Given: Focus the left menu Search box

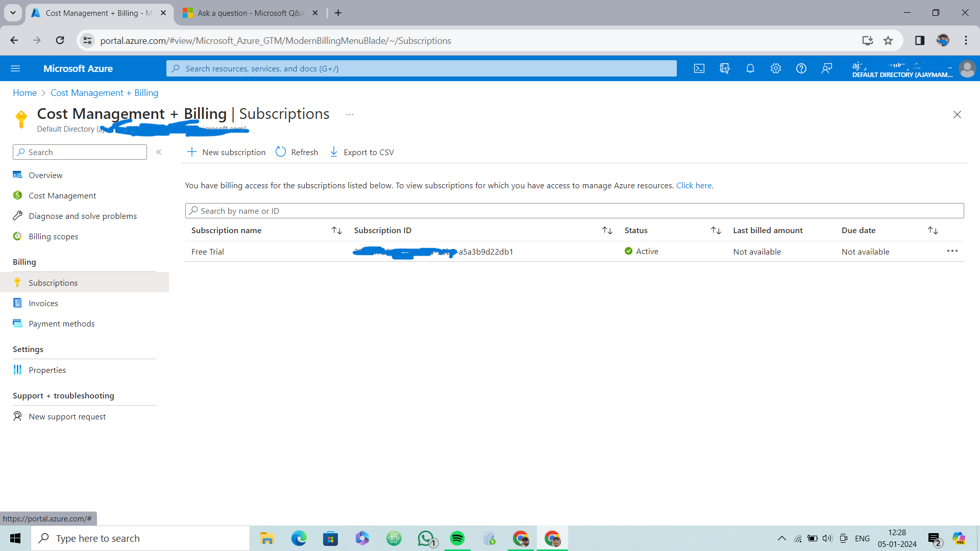Looking at the screenshot, I should coord(80,152).
